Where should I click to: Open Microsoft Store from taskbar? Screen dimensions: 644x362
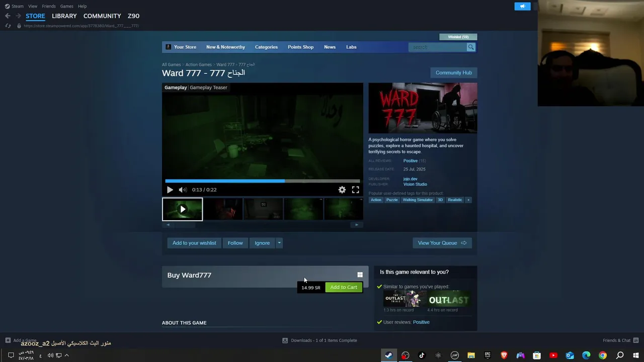pyautogui.click(x=537, y=355)
